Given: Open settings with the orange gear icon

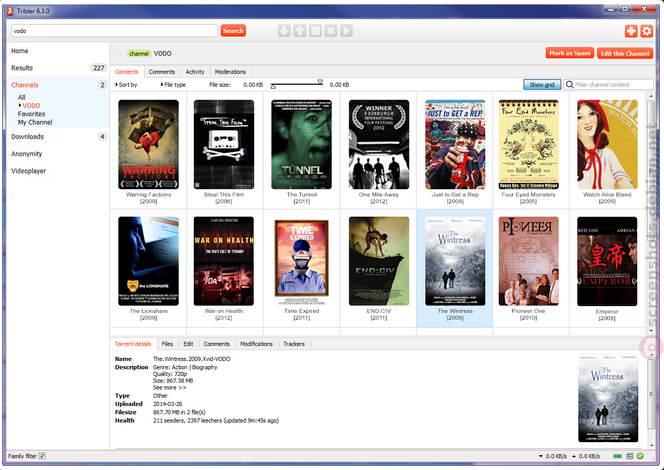Looking at the screenshot, I should click(646, 31).
